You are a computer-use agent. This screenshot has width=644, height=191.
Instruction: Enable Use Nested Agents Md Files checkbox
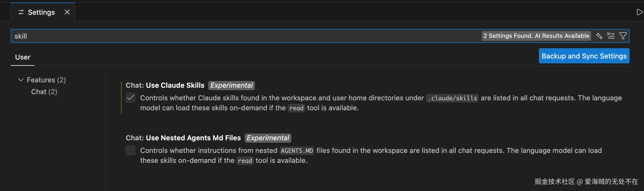pyautogui.click(x=131, y=150)
